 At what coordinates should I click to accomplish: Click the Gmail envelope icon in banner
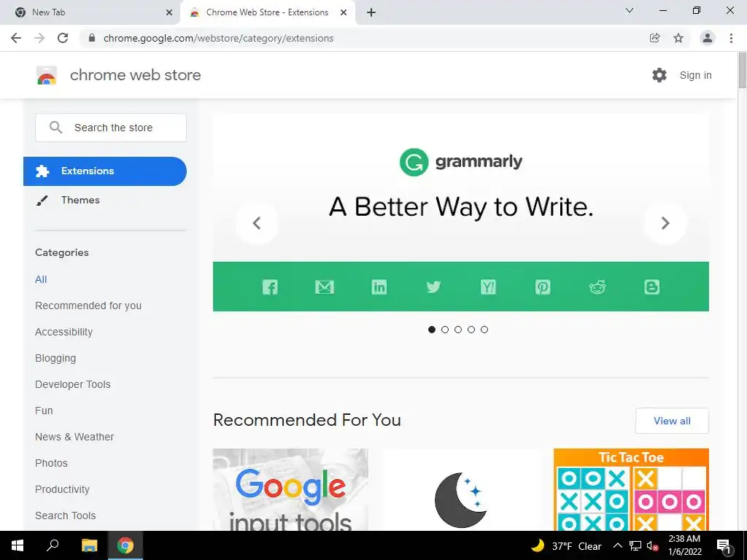(325, 287)
